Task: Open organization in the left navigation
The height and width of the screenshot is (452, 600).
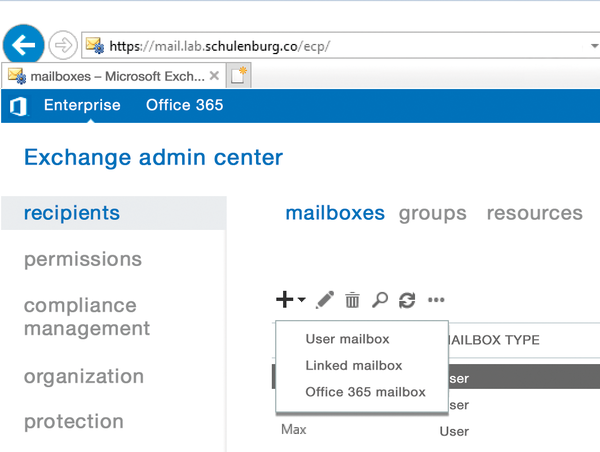Action: pyautogui.click(x=84, y=377)
